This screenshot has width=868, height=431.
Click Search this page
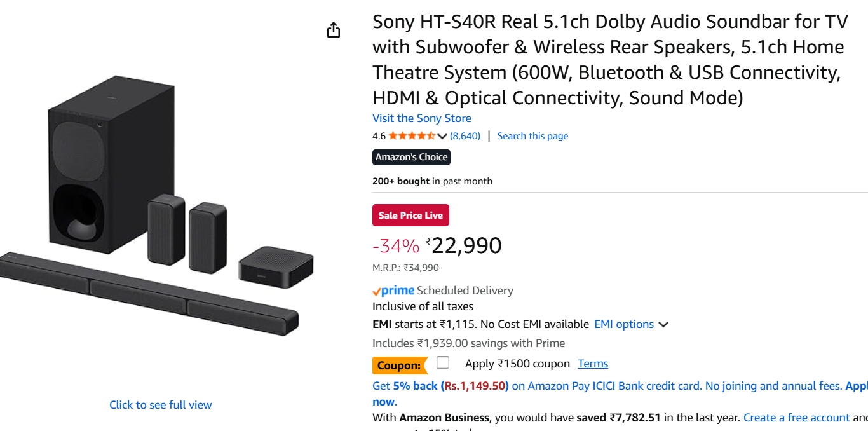(x=532, y=135)
